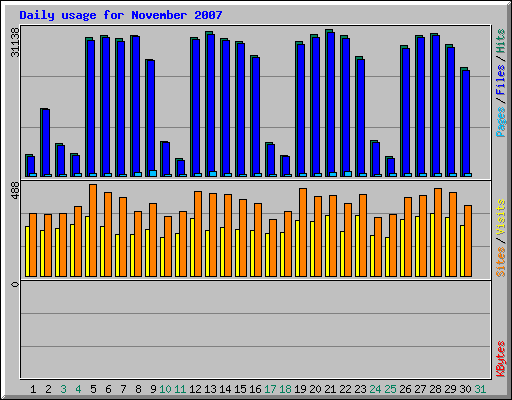The width and height of the screenshot is (512, 400).
Task: Click the yellow sites bar for day 23
Action: coord(357,246)
